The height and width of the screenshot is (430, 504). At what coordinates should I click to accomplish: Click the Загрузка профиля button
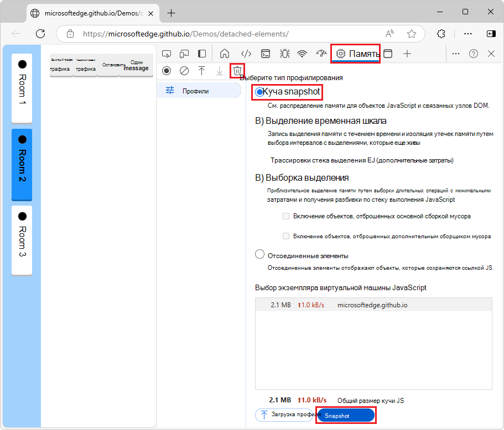[x=284, y=415]
